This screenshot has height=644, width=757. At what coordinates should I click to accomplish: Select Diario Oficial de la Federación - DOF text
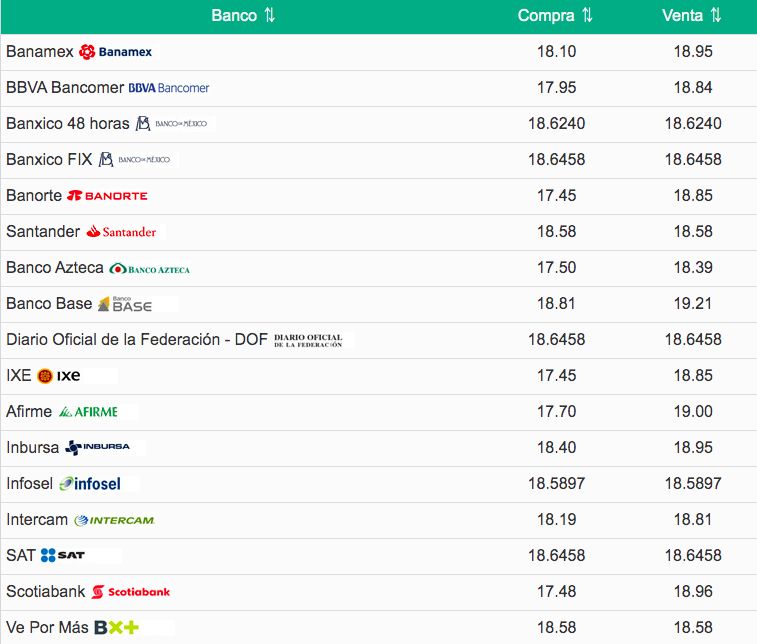point(137,339)
